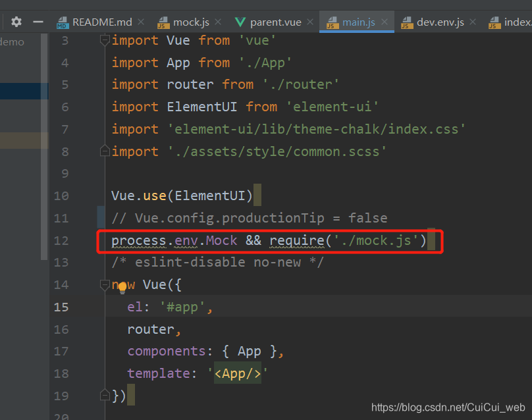
Task: Click the fold end marker at line 19
Action: pos(105,395)
